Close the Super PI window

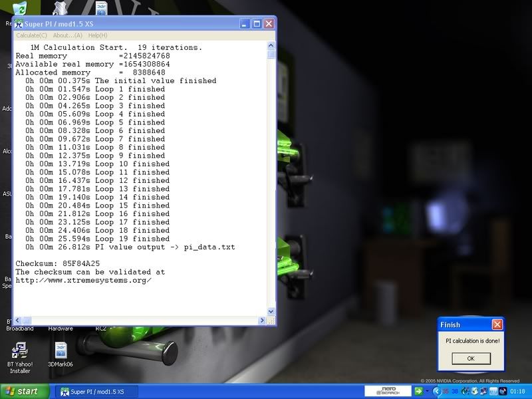click(x=269, y=24)
